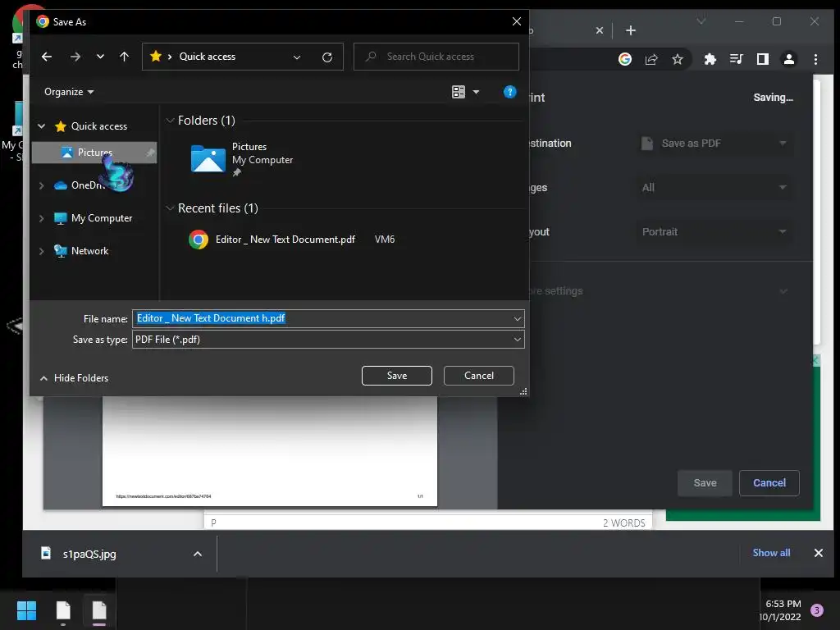Viewport: 840px width, 630px height.
Task: Open notification badge in taskbar
Action: 816,610
